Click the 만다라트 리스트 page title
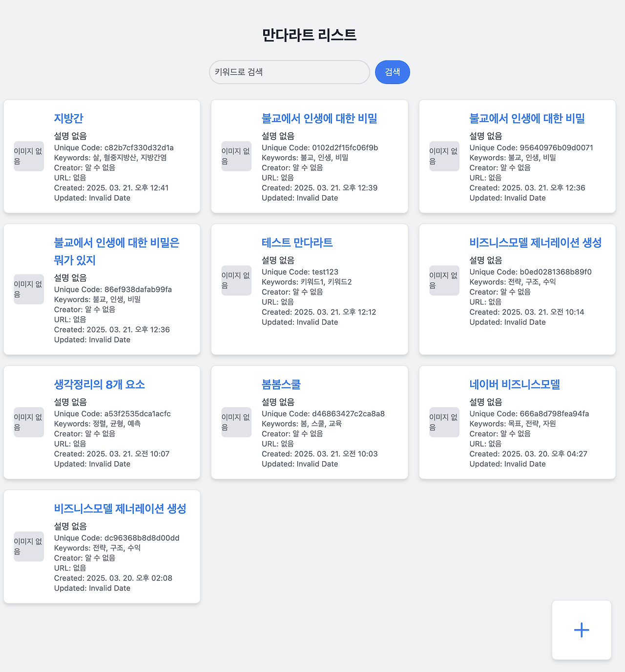 pos(309,35)
